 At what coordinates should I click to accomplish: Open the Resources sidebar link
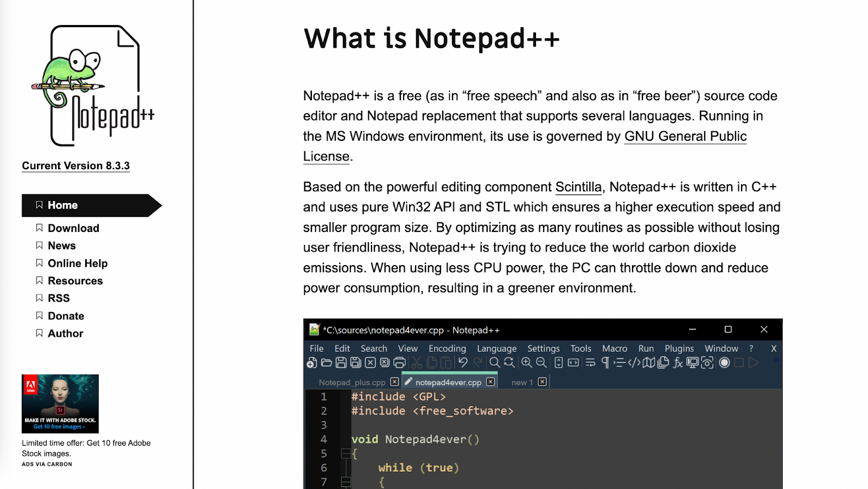(75, 281)
